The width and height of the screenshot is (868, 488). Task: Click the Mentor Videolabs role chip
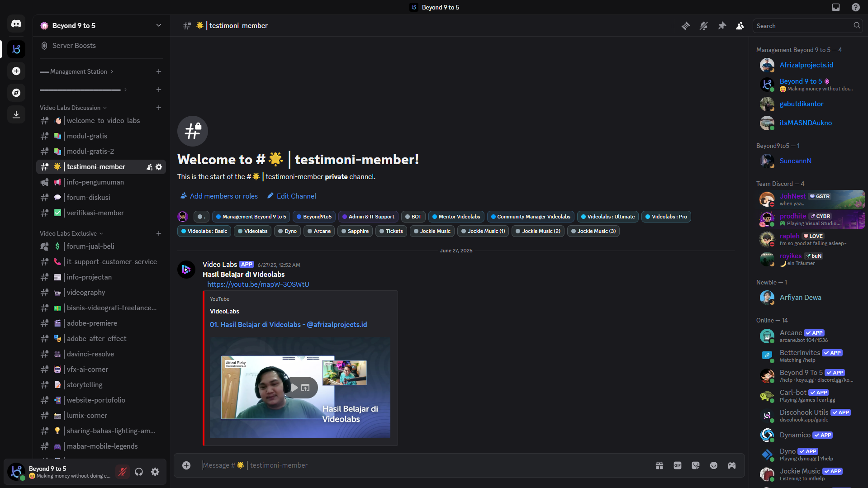456,217
